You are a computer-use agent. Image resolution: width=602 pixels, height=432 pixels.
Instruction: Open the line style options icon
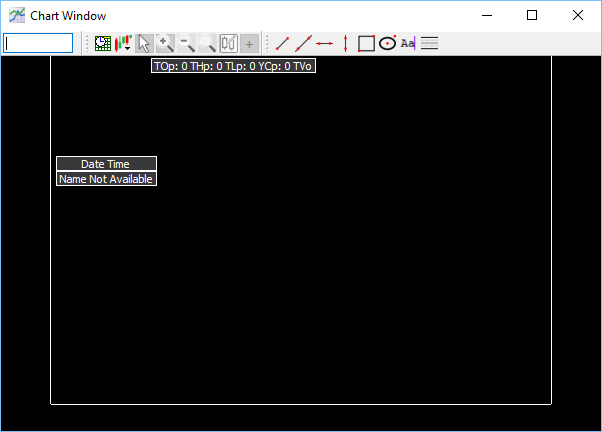(429, 43)
